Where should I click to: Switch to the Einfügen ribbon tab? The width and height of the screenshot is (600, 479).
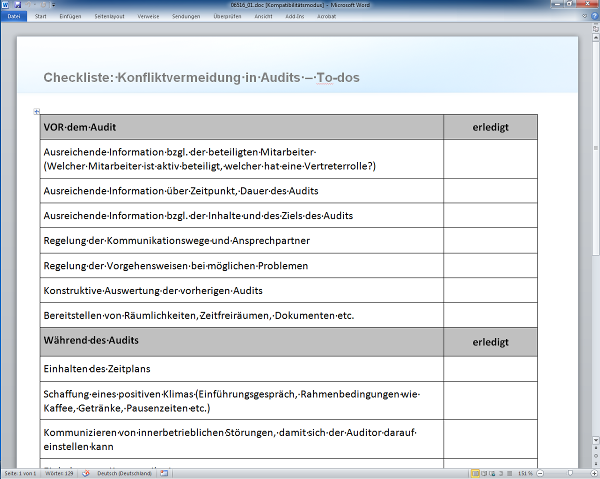[70, 17]
